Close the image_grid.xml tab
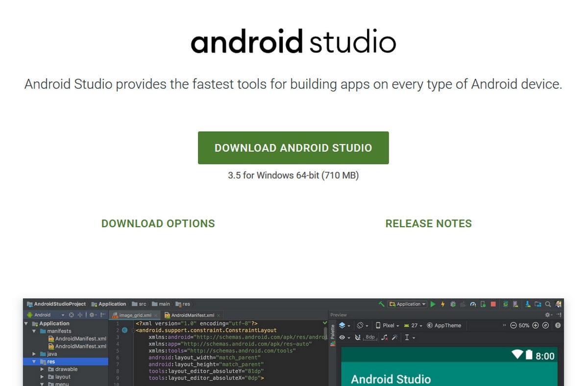 pyautogui.click(x=156, y=315)
